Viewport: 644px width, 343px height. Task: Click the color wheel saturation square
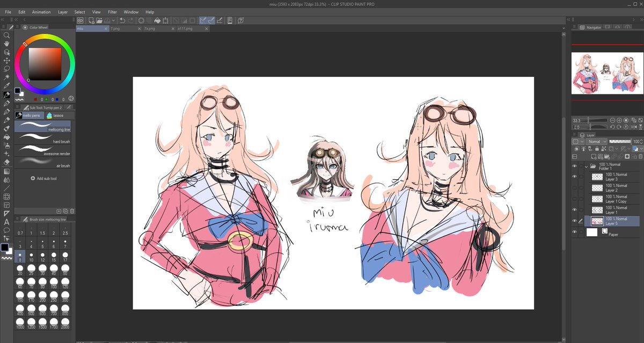[x=45, y=63]
